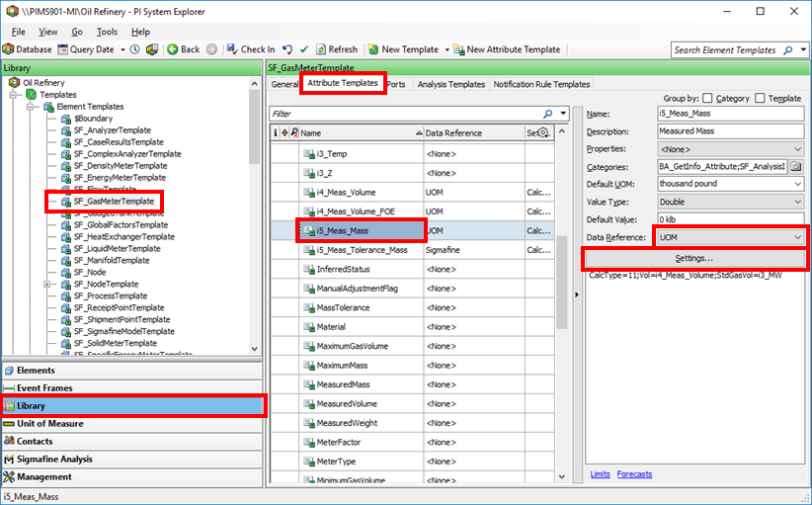Viewport: 812px width, 505px height.
Task: Open Management navigation section
Action: point(132,476)
